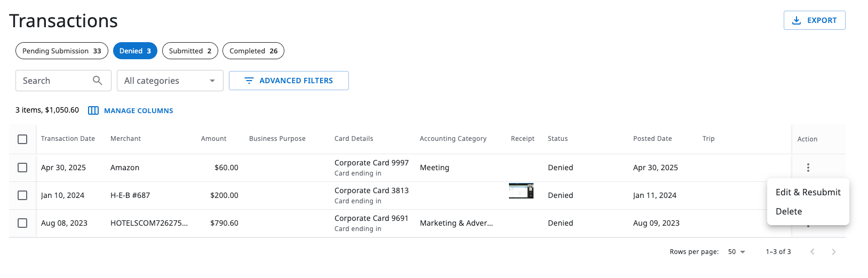Open Advanced Filters
The image size is (868, 278).
pyautogui.click(x=289, y=81)
